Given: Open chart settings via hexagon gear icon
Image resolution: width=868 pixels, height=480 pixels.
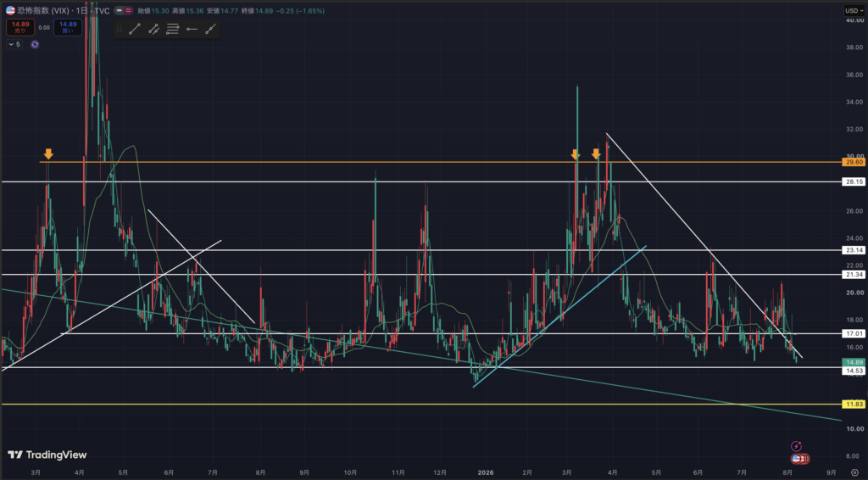Looking at the screenshot, I should pos(854,472).
